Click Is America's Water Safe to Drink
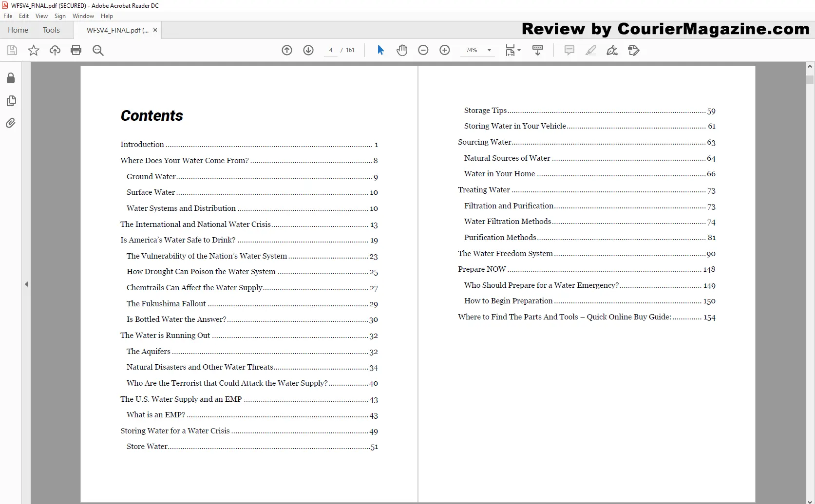815x504 pixels. 249,240
